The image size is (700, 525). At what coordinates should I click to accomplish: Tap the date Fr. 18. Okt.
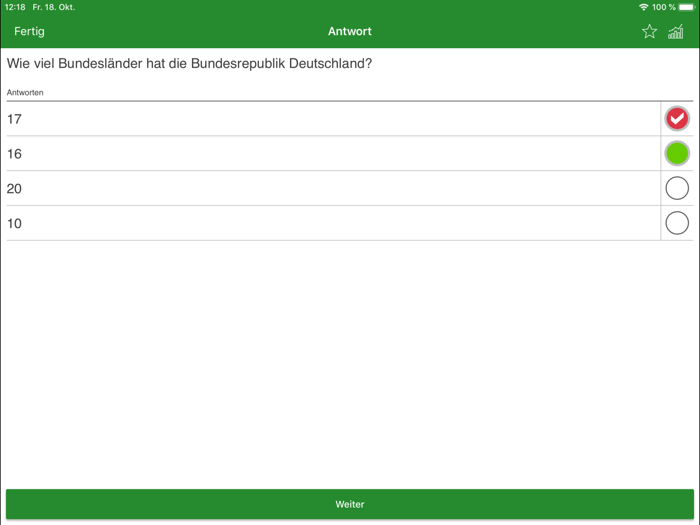coord(54,7)
